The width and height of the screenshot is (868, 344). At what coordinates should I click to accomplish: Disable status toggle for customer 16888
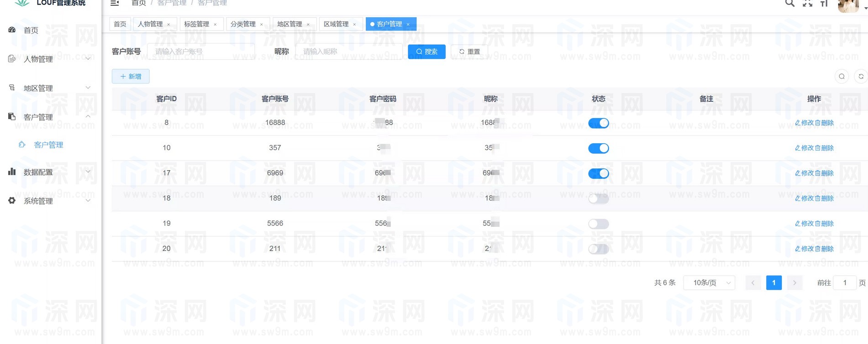[598, 123]
